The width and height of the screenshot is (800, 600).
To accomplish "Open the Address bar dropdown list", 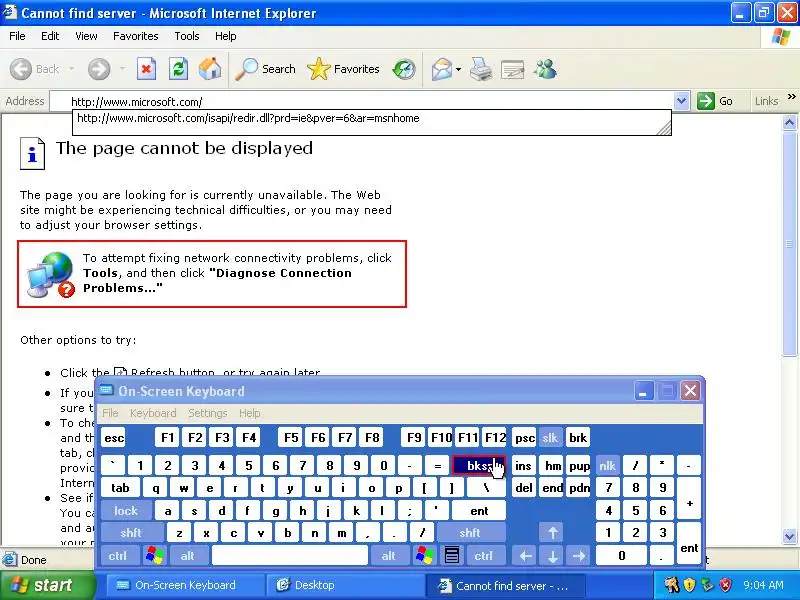I will tap(681, 101).
